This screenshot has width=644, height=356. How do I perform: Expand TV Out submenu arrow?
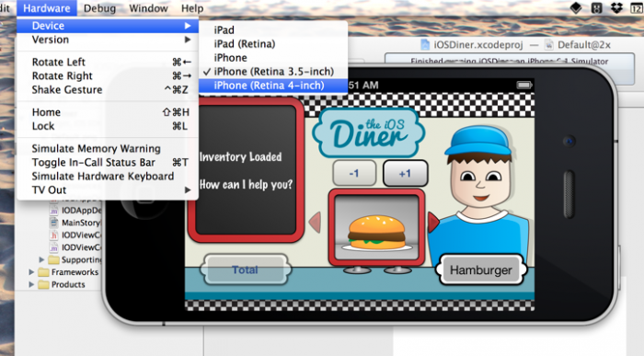[x=188, y=190]
